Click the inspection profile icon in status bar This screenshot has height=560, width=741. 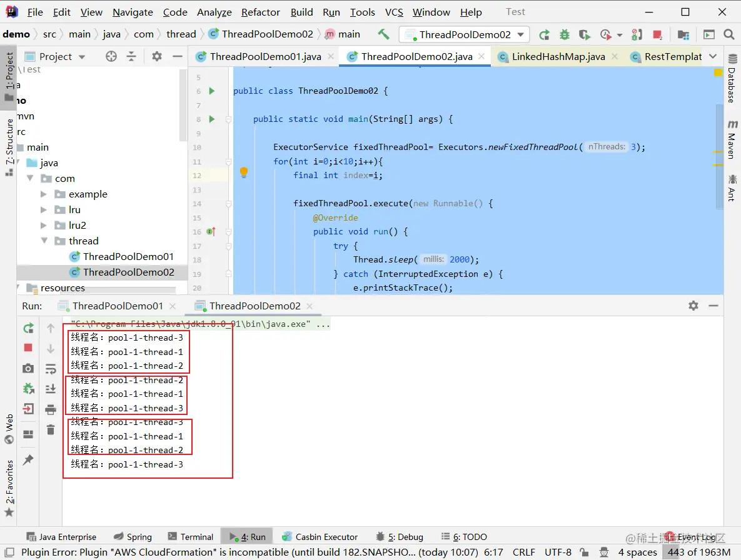coord(604,552)
